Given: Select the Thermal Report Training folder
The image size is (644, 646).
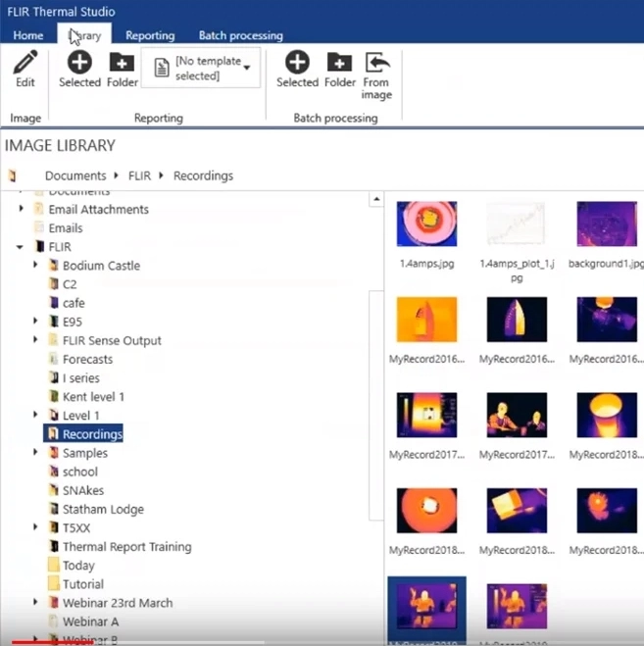Looking at the screenshot, I should pos(126,547).
